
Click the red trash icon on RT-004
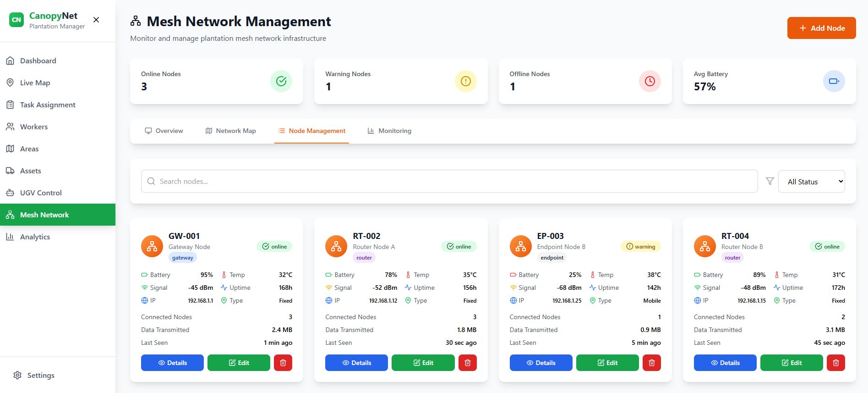[x=836, y=363]
